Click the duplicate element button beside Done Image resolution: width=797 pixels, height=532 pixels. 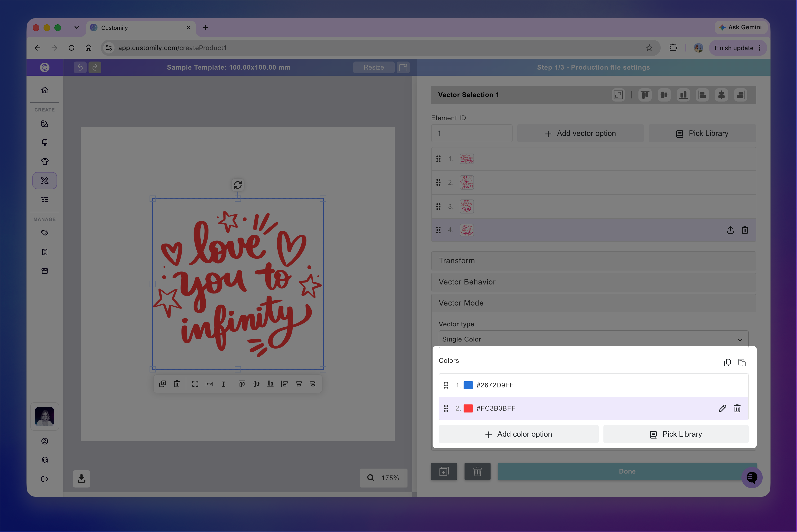click(x=444, y=471)
